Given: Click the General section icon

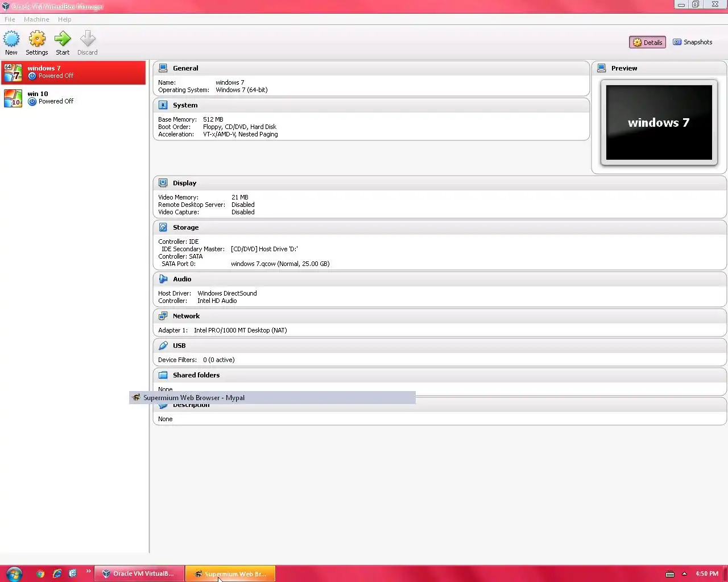Looking at the screenshot, I should tap(163, 68).
